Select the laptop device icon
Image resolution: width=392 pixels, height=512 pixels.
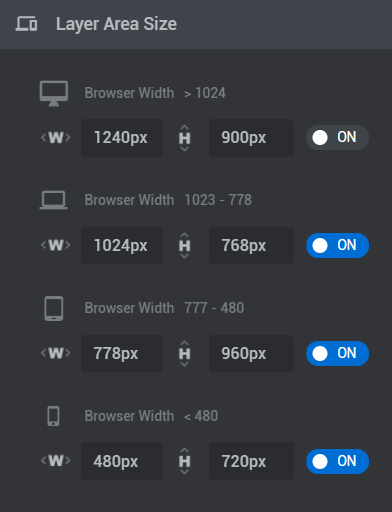[53, 200]
